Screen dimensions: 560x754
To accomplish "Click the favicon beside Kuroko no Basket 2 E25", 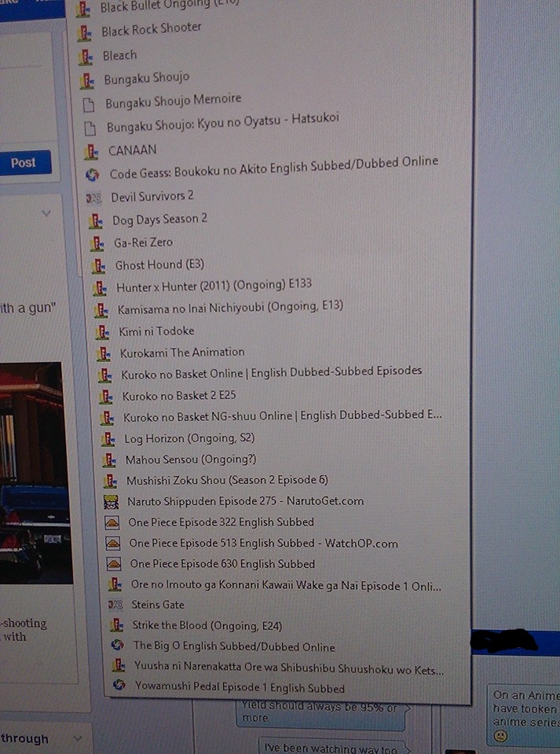I will tap(106, 397).
